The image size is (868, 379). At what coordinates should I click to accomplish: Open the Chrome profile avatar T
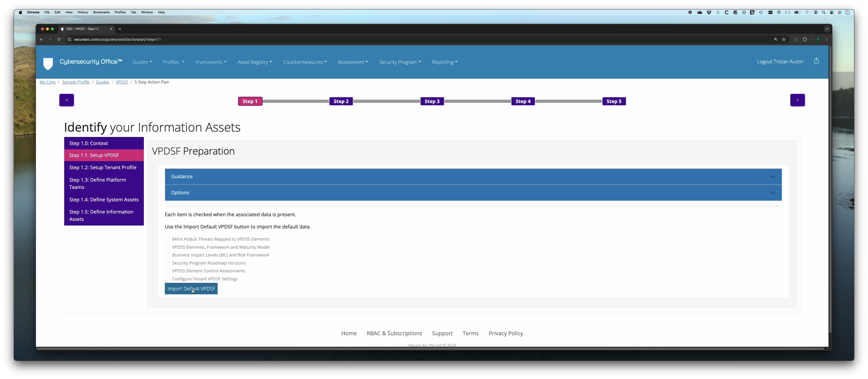(x=818, y=39)
